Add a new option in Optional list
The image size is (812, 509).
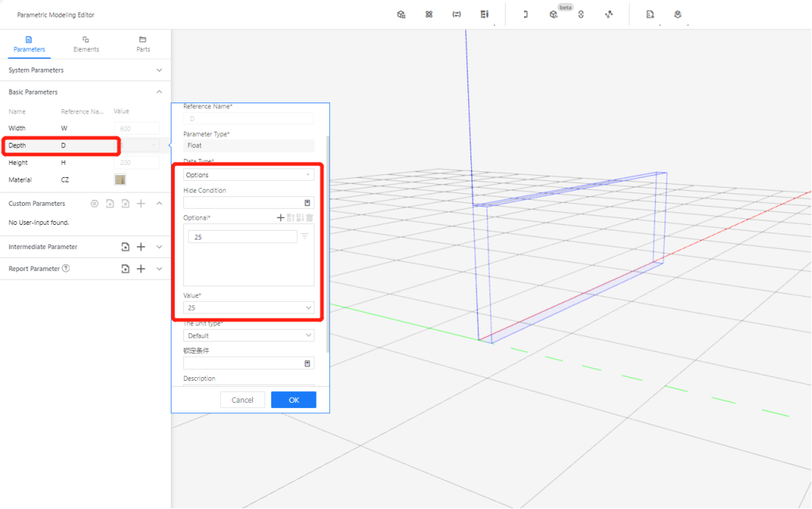tap(280, 218)
